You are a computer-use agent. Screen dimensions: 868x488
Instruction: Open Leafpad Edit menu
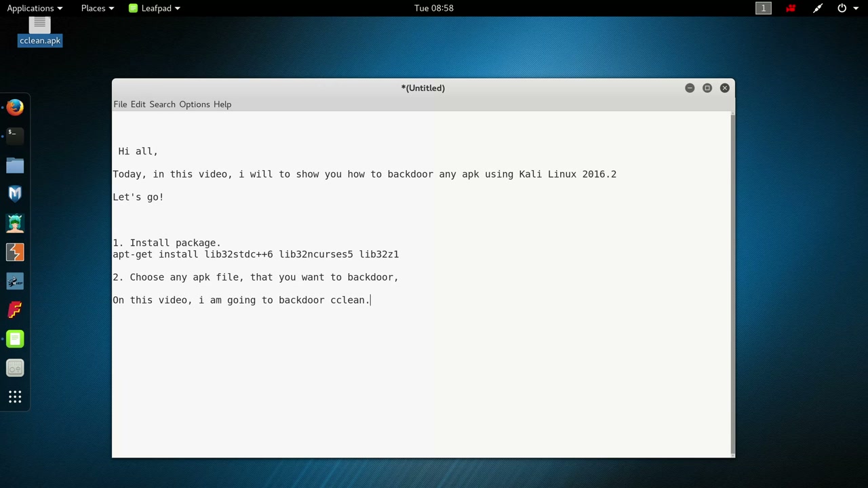coord(138,104)
